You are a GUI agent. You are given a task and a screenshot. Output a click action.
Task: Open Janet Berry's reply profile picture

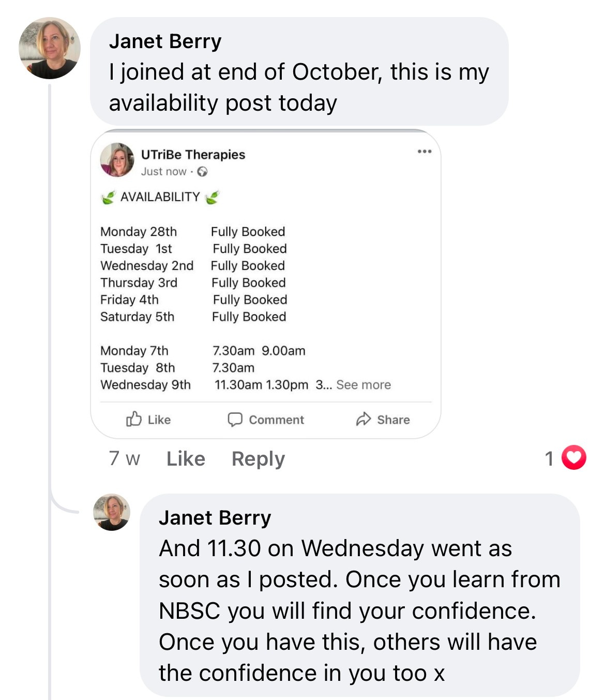(x=112, y=512)
